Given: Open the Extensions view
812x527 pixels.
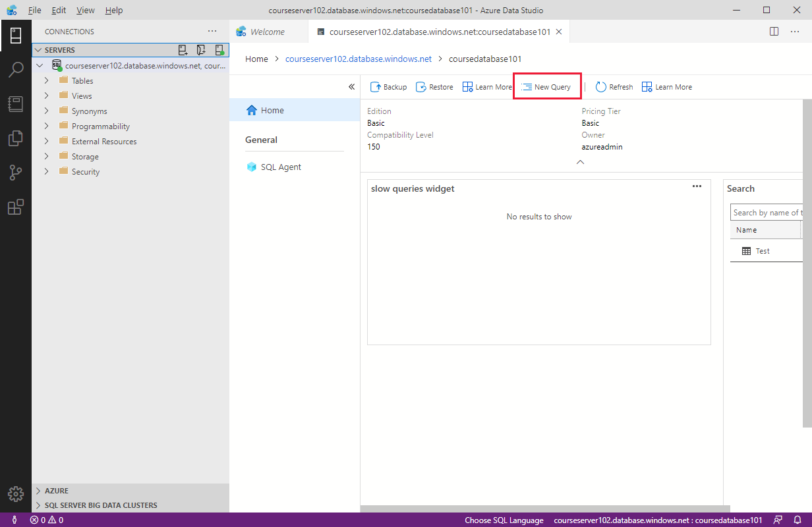Looking at the screenshot, I should point(16,207).
